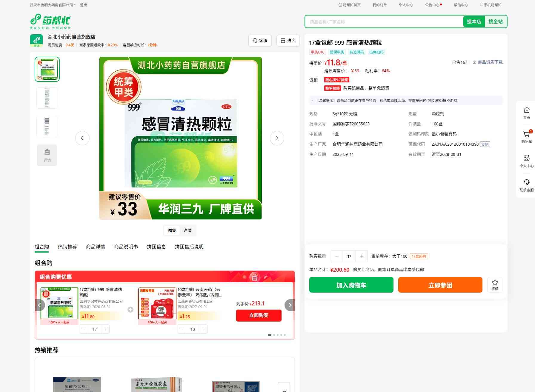Switch to the 拼团信息 tab

(156, 247)
